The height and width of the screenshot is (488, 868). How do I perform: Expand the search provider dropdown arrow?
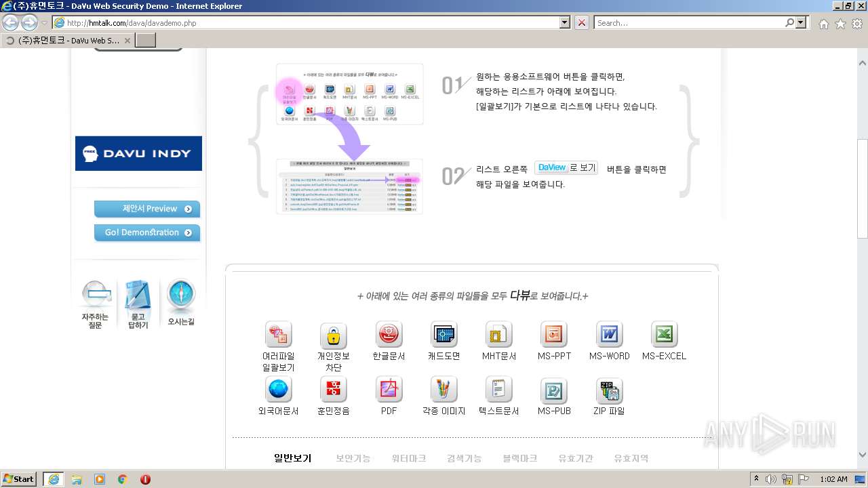coord(802,22)
